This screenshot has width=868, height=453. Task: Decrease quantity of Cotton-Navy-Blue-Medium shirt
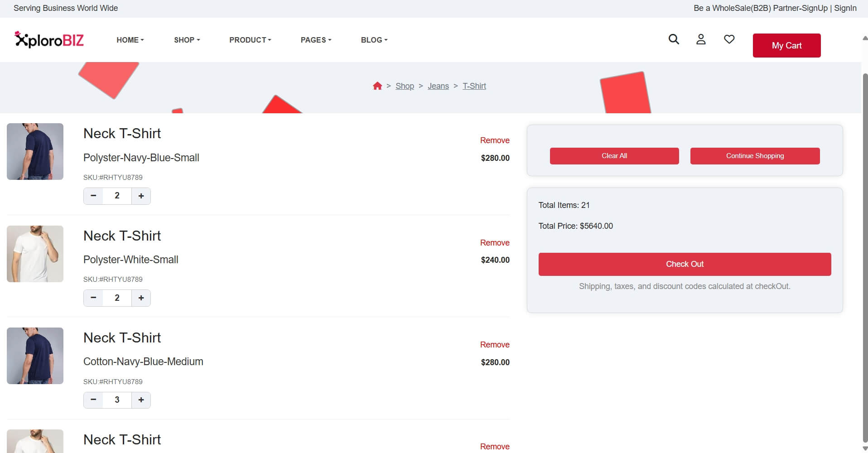coord(93,400)
